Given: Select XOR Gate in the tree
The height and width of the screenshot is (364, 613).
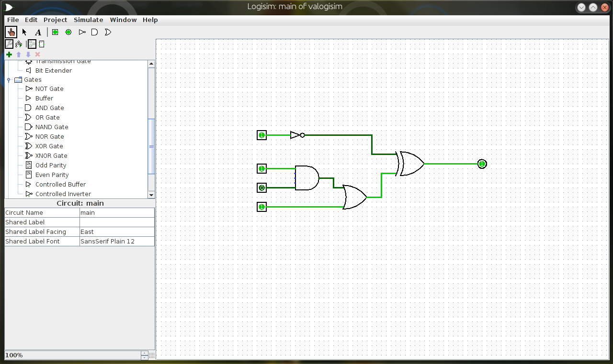Looking at the screenshot, I should [49, 146].
